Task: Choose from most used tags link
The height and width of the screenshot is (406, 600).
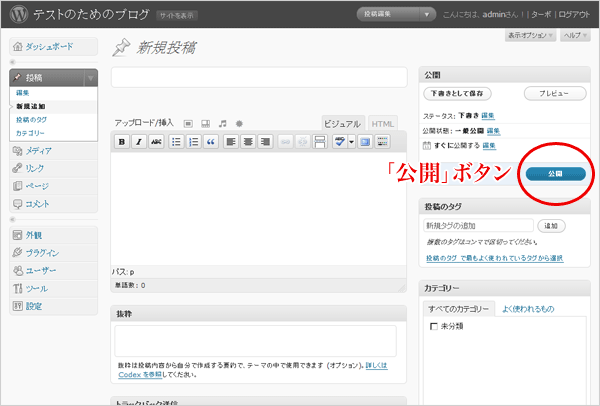Action: click(495, 258)
